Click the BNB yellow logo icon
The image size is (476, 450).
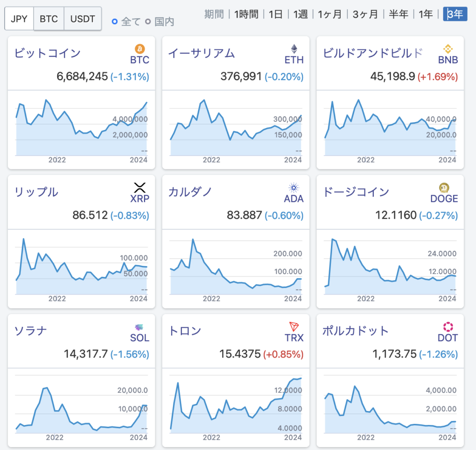(x=448, y=48)
